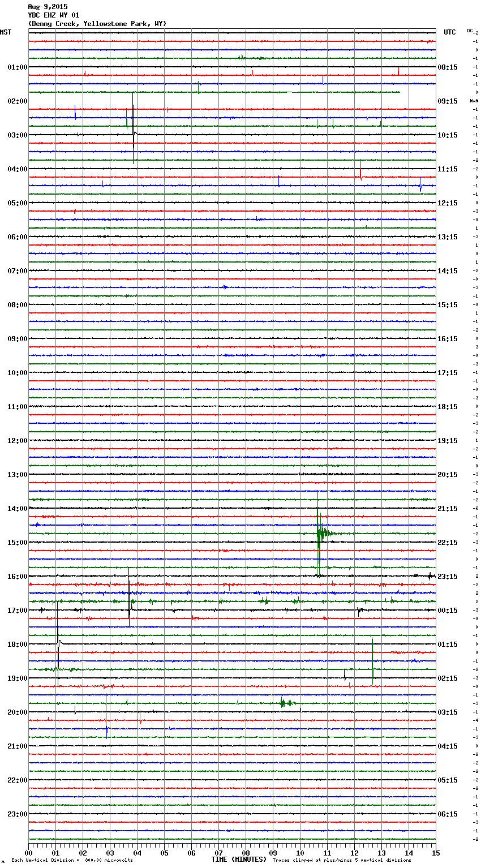Click the UTC timezone header label
Screen dimensions: 481x868
450,32
